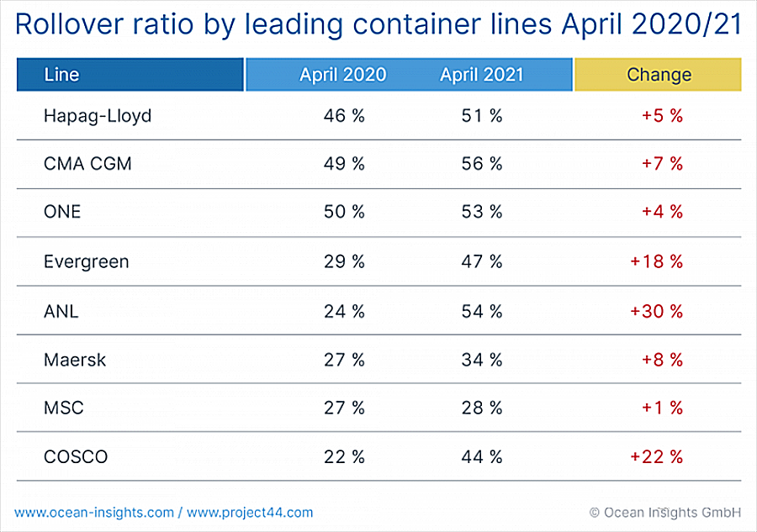Select the April 2020 column header
The height and width of the screenshot is (532, 757).
pos(342,75)
